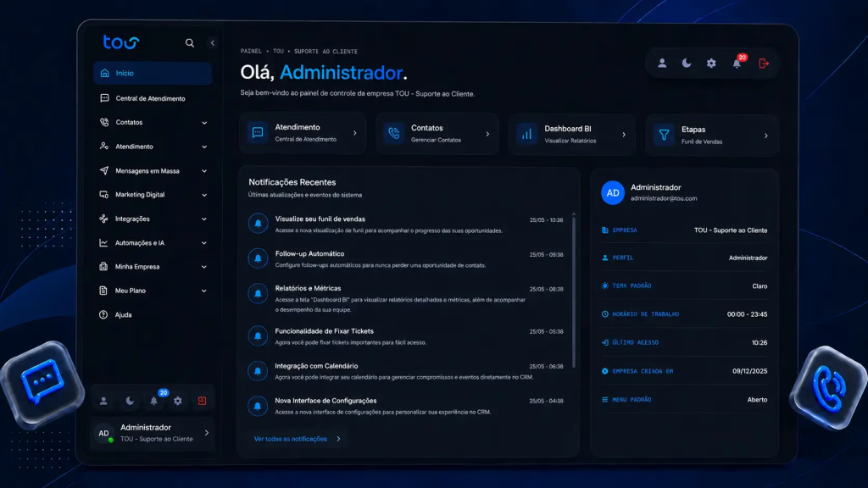The height and width of the screenshot is (488, 868).
Task: Toggle theme moon icon in sidebar footer
Action: 130,401
